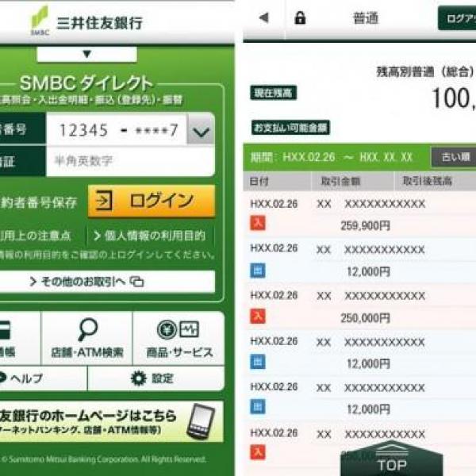
Task: Click the blue 出 icon in first 12,000円 row
Action: coord(258,271)
